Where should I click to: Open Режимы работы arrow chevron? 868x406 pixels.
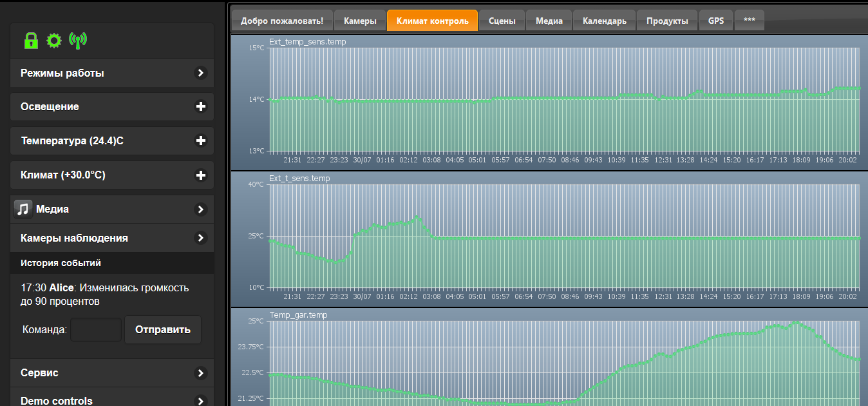click(201, 73)
